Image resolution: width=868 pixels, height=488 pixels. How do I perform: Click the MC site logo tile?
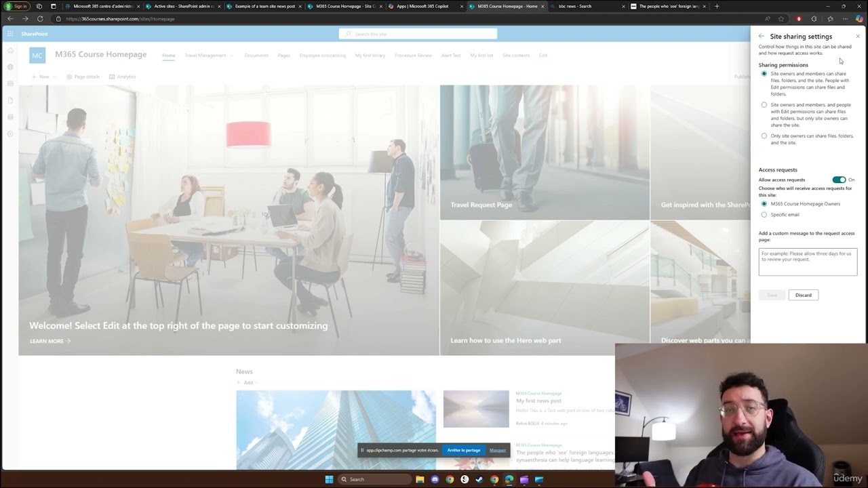point(37,56)
